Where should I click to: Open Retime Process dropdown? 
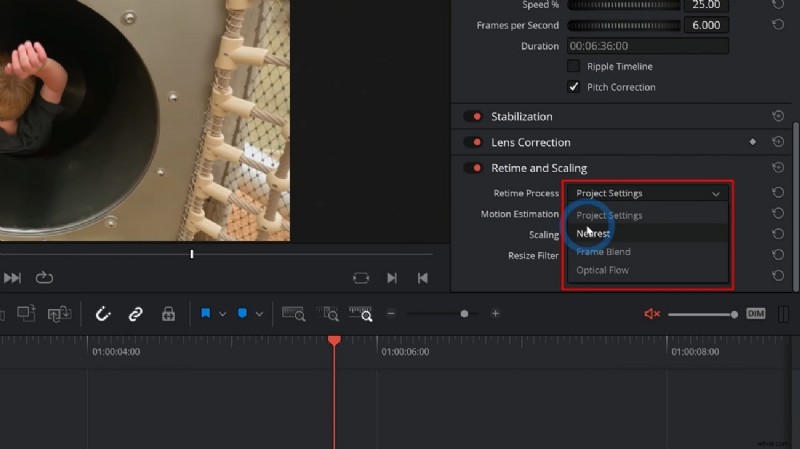647,193
